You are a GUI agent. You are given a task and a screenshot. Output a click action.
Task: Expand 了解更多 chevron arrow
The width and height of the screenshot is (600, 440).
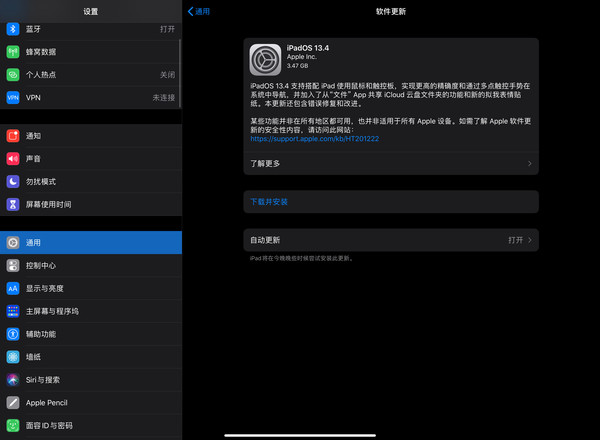coord(530,163)
